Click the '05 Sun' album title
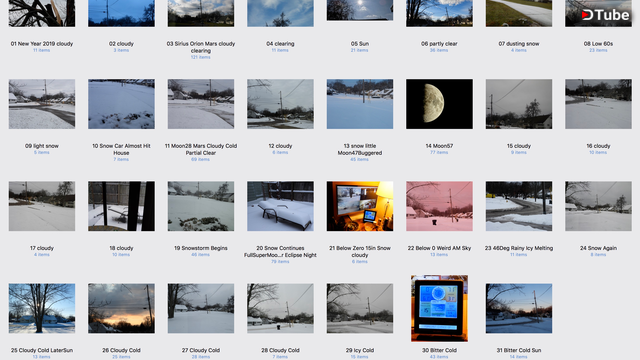The image size is (640, 360). (360, 44)
